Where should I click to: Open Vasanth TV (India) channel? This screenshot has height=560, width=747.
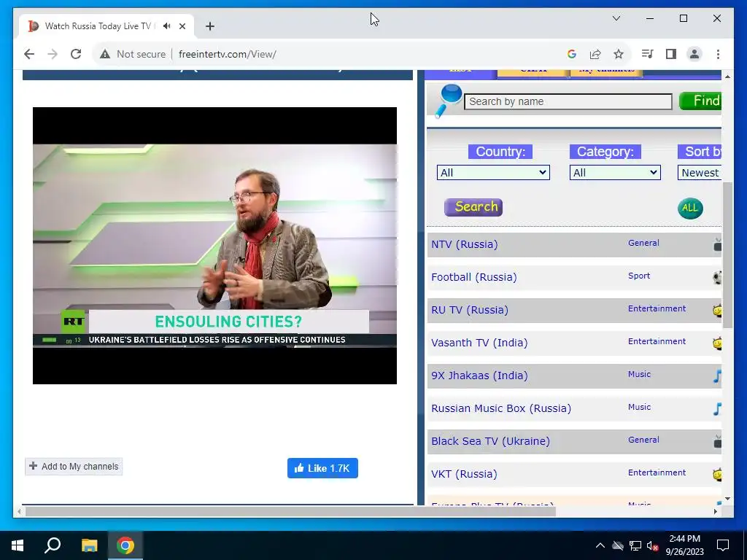pos(479,343)
